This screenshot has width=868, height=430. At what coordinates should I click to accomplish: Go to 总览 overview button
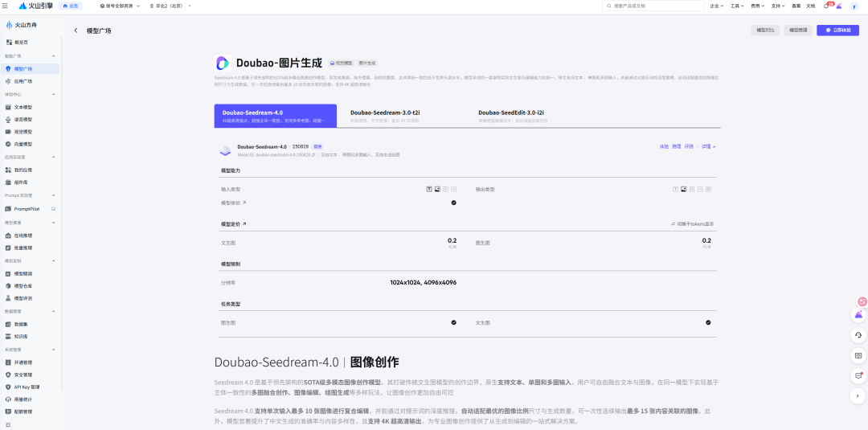coord(70,6)
